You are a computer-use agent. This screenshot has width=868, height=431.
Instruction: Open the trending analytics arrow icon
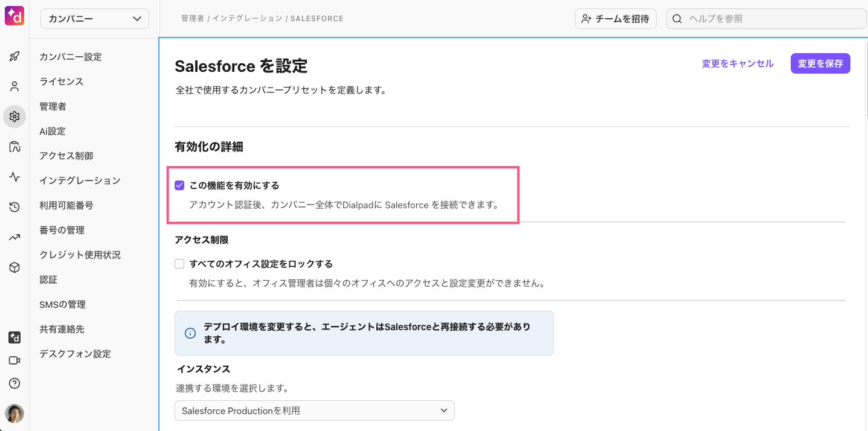[x=14, y=237]
